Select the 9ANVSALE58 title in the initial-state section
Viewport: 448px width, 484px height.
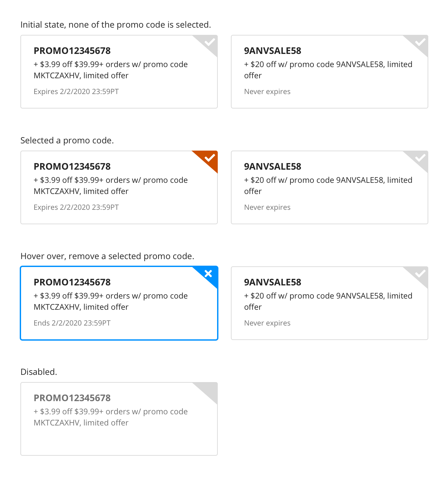[272, 51]
